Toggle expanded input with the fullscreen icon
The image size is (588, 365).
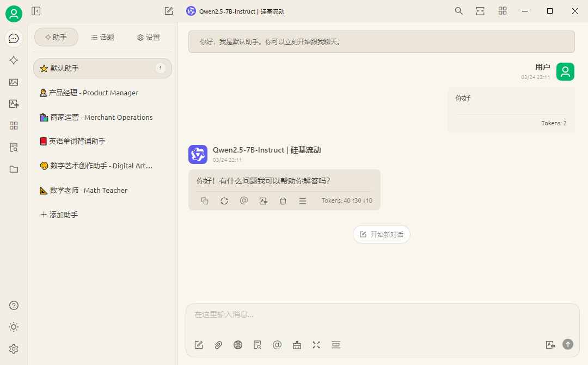point(316,345)
